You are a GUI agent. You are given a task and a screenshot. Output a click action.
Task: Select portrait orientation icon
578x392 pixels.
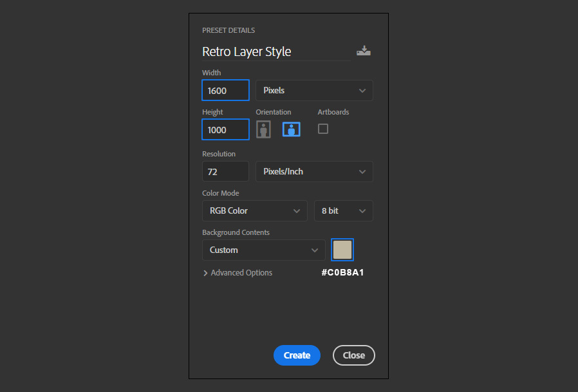point(263,129)
